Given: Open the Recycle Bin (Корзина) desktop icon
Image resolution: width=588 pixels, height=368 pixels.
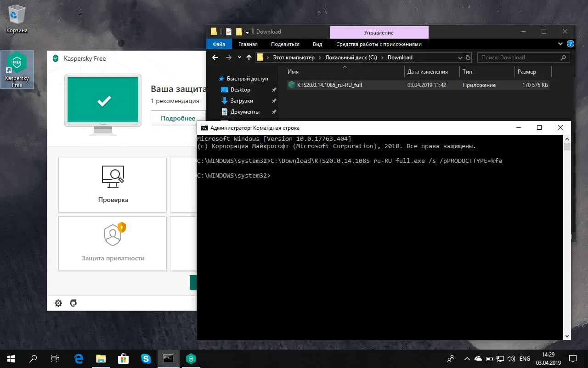Looking at the screenshot, I should (17, 19).
